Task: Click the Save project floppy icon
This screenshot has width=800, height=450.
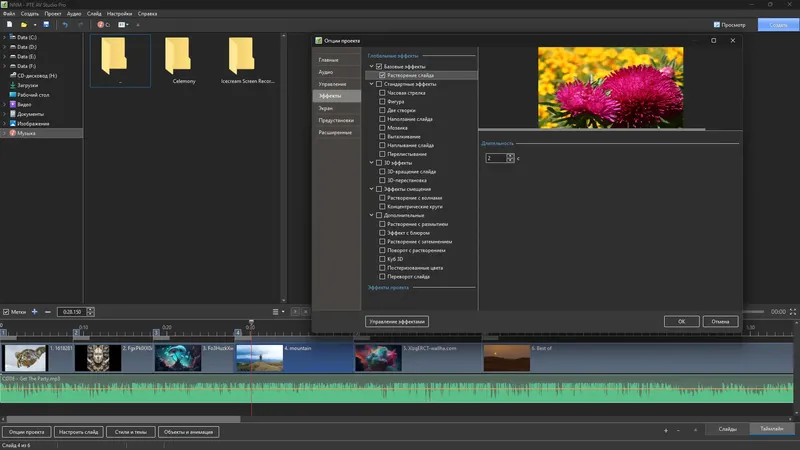Action: click(46, 24)
